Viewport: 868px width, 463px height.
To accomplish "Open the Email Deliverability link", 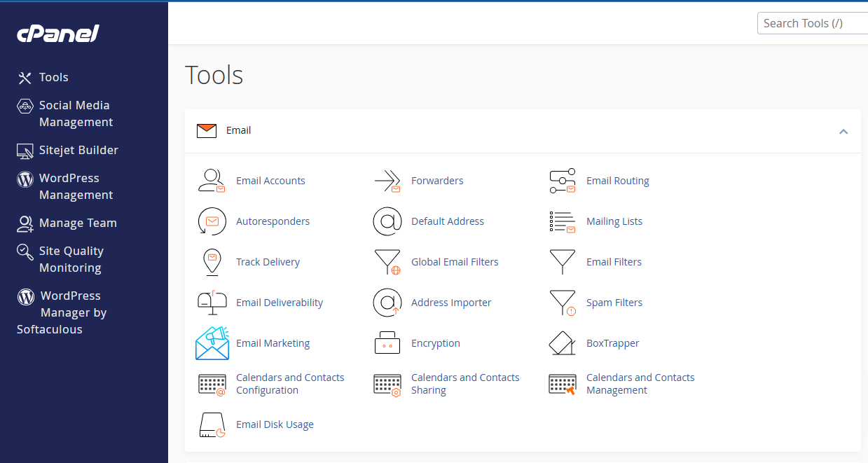I will click(280, 303).
